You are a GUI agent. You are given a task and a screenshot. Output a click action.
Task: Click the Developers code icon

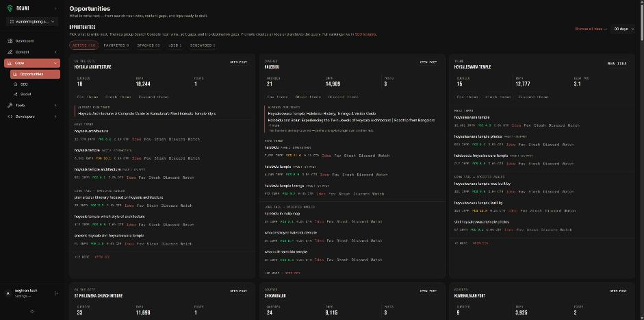pyautogui.click(x=10, y=116)
